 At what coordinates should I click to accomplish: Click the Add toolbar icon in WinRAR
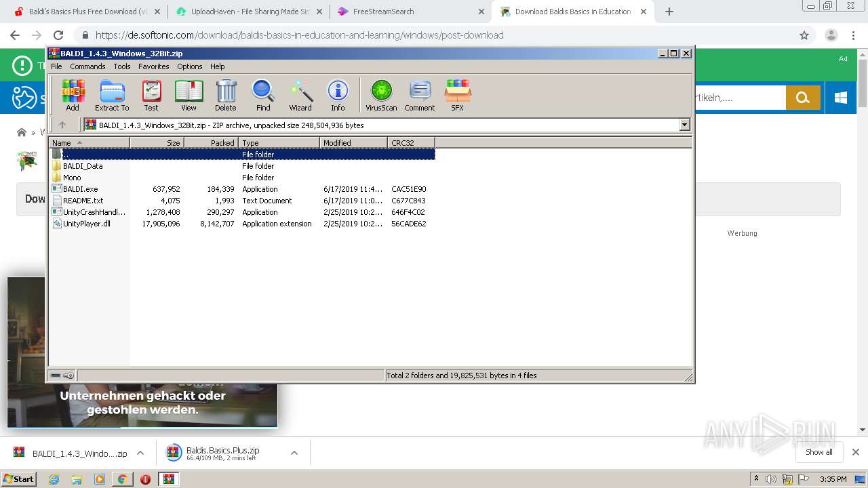click(x=73, y=95)
